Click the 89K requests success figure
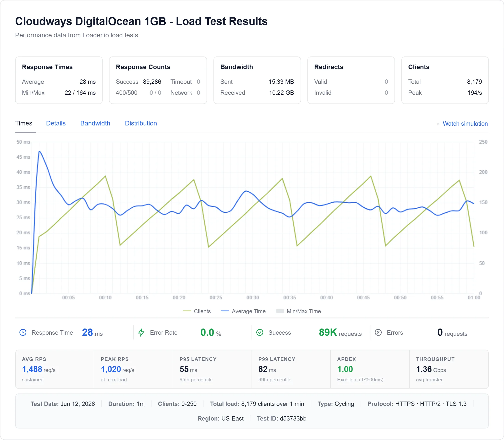Screen dimensions: 504x440 pyautogui.click(x=340, y=332)
